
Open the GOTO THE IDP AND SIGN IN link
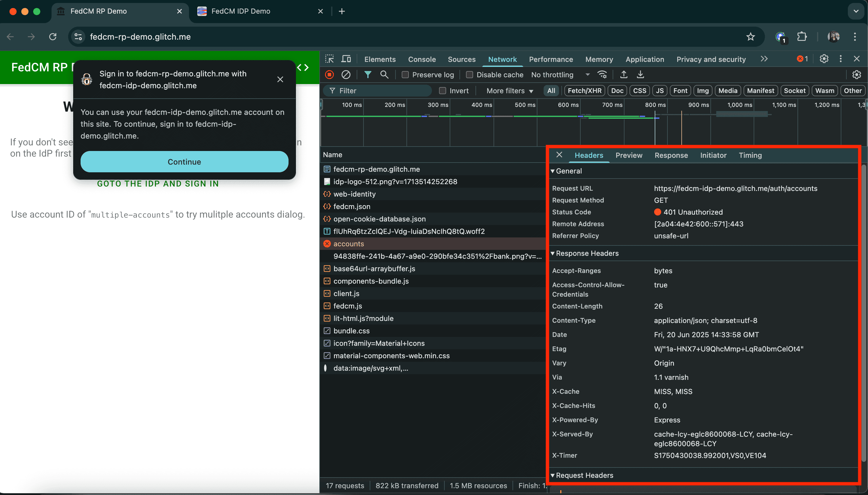tap(158, 184)
